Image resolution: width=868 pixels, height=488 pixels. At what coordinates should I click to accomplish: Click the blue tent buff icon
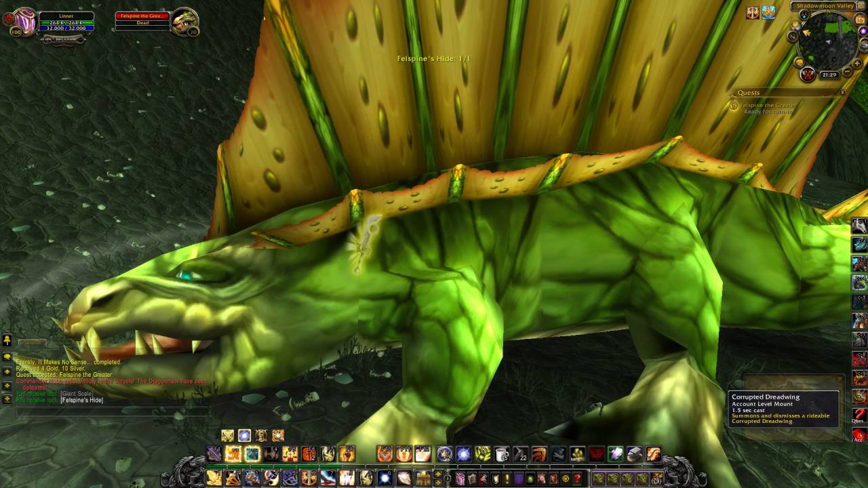click(768, 13)
